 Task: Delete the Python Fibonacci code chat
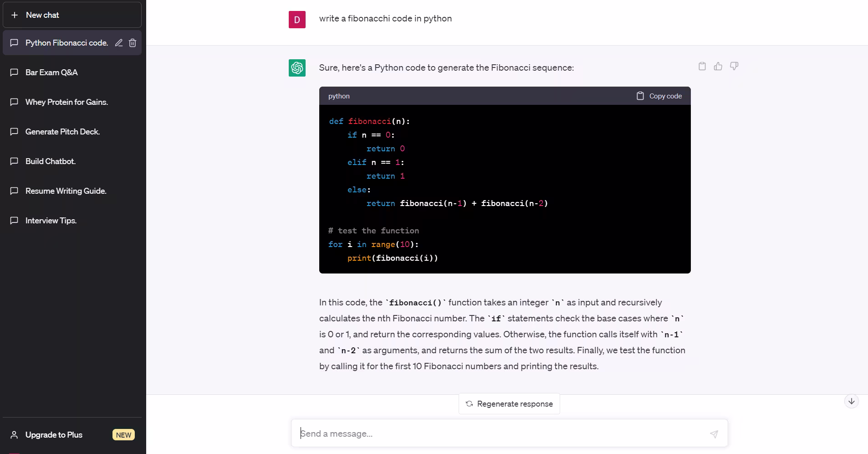click(133, 43)
